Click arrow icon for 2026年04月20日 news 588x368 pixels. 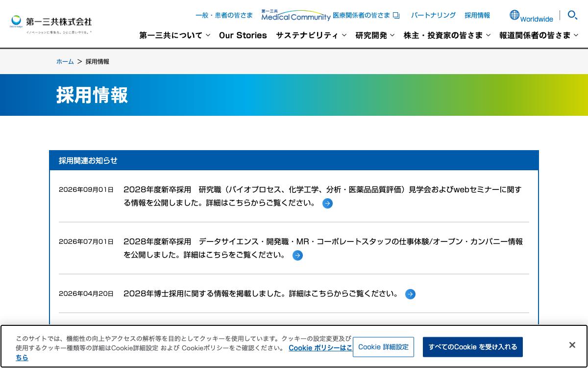tap(410, 294)
